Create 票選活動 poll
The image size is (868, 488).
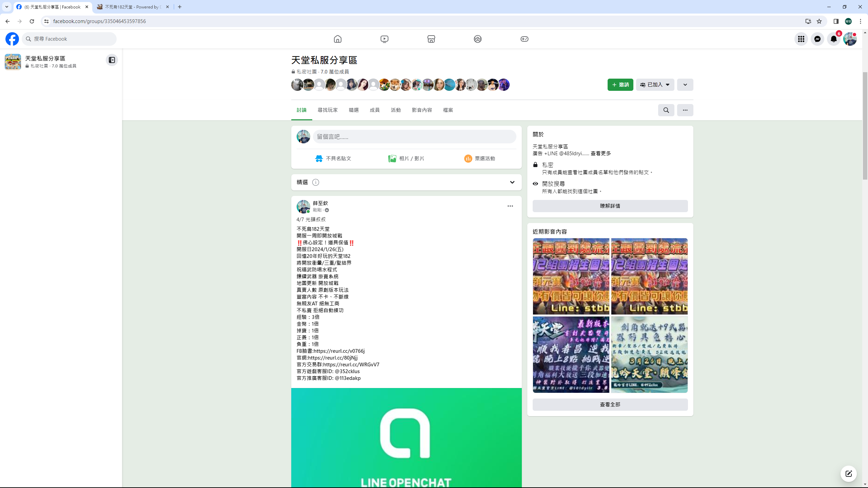(479, 159)
